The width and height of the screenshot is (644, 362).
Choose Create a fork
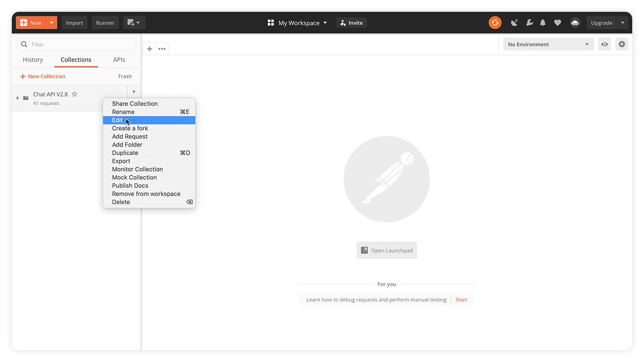click(149, 128)
